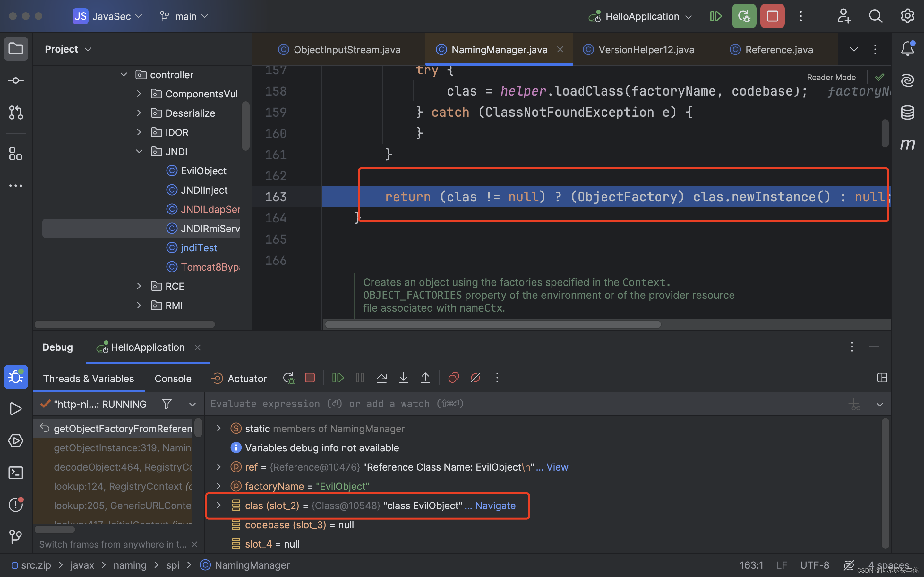924x577 pixels.
Task: Click the View link for ref variable
Action: click(557, 467)
